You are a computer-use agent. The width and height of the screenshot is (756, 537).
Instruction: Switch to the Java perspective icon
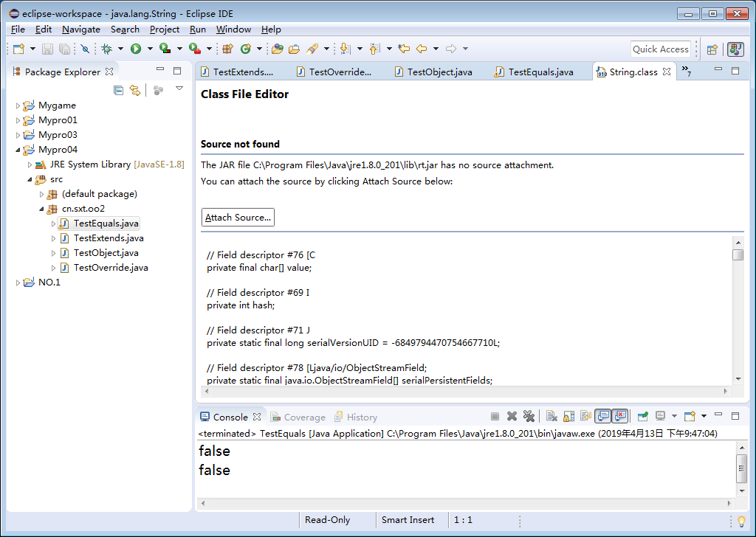coord(735,49)
